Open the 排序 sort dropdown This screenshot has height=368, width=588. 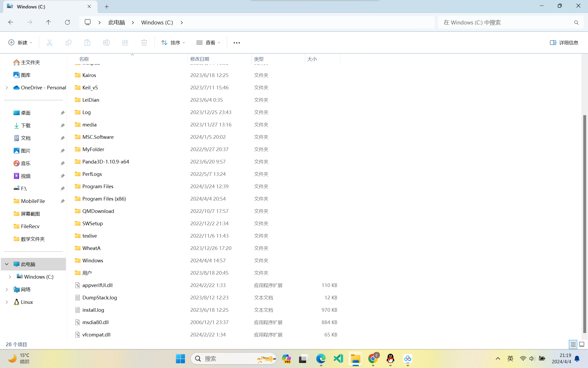point(173,43)
